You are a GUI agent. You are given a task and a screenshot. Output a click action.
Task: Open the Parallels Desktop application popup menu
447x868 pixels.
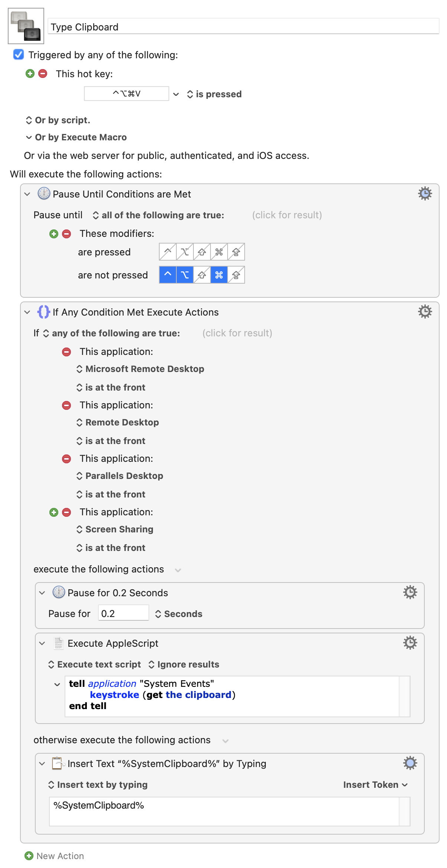120,476
